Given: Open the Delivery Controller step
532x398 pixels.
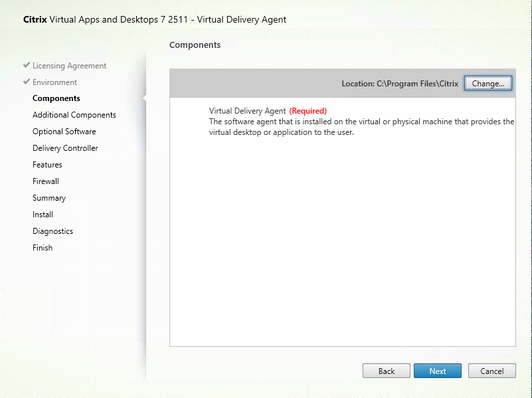Looking at the screenshot, I should coord(64,148).
